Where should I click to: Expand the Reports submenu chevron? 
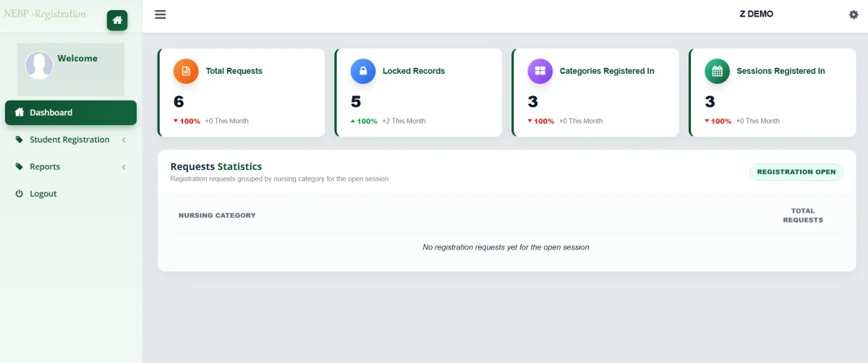point(124,167)
